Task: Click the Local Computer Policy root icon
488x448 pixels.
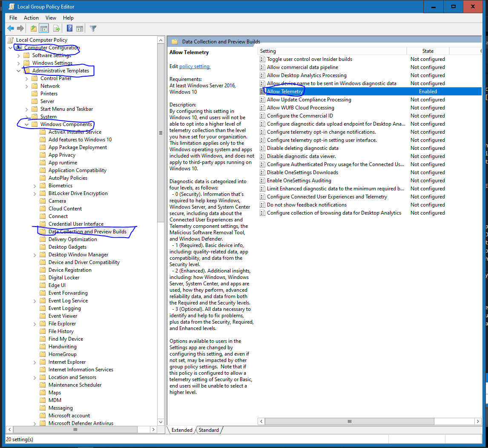Action: [x=11, y=40]
